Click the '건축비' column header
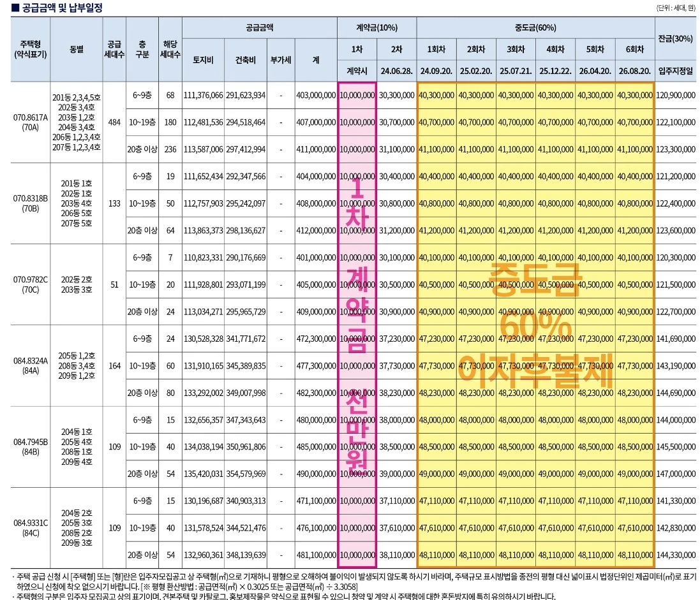This screenshot has height=600, width=700. pyautogui.click(x=246, y=60)
